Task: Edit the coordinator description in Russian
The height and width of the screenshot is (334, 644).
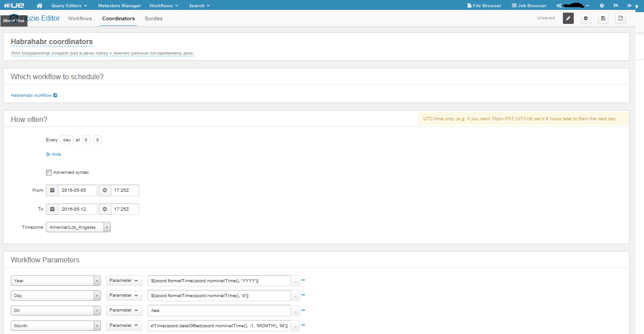Action: pyautogui.click(x=102, y=53)
